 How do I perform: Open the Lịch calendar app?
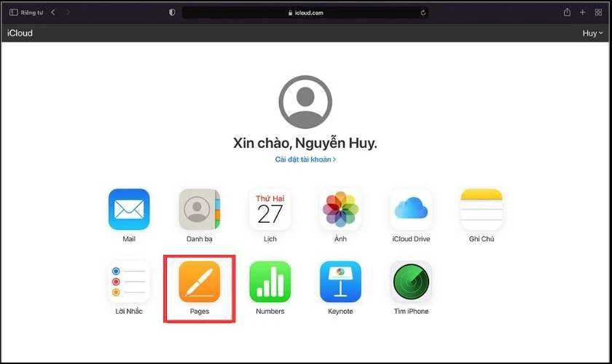point(270,210)
